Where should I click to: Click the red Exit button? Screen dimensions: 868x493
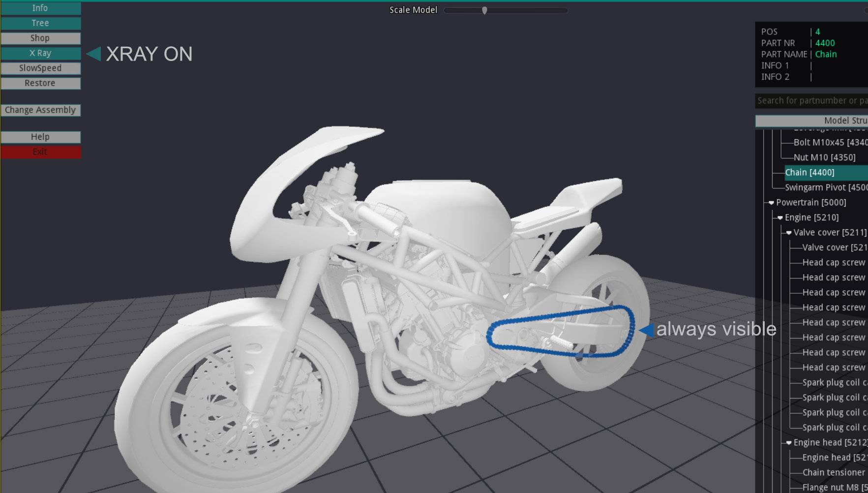(40, 152)
